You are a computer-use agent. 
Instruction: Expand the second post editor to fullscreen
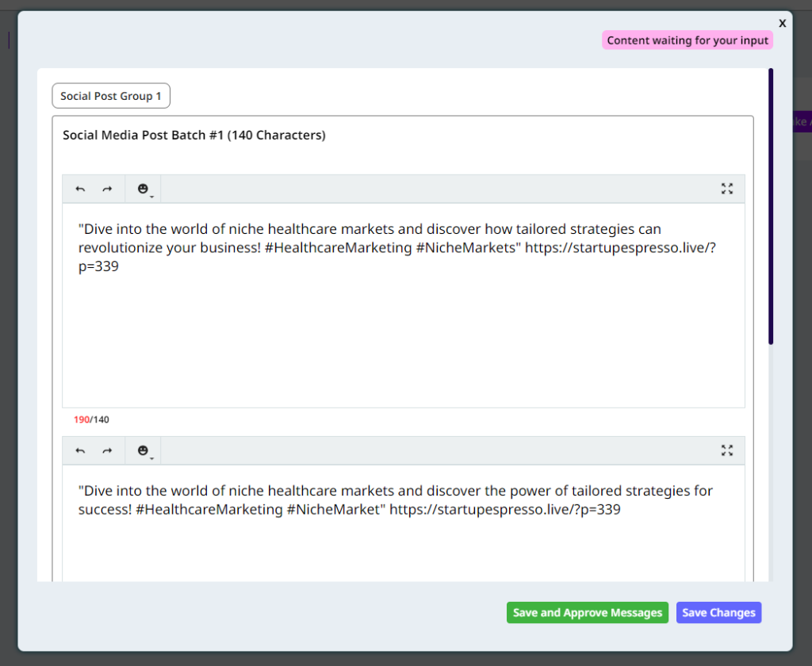pos(726,450)
